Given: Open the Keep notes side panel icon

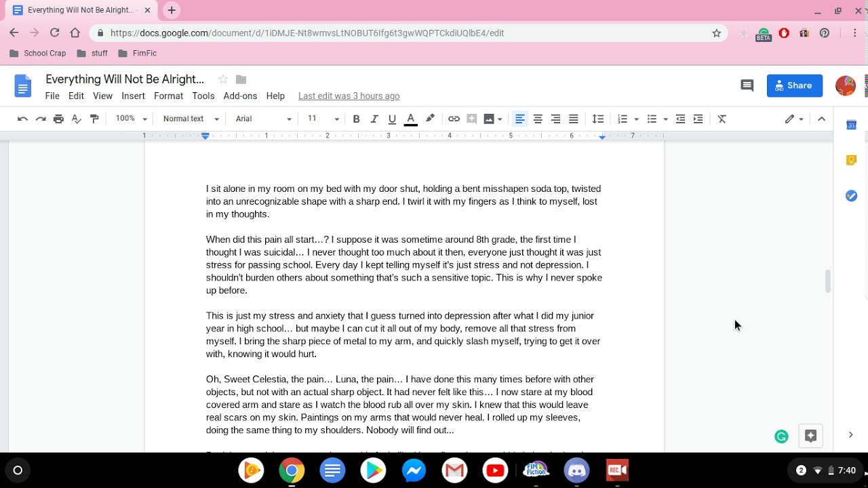Looking at the screenshot, I should pyautogui.click(x=851, y=160).
